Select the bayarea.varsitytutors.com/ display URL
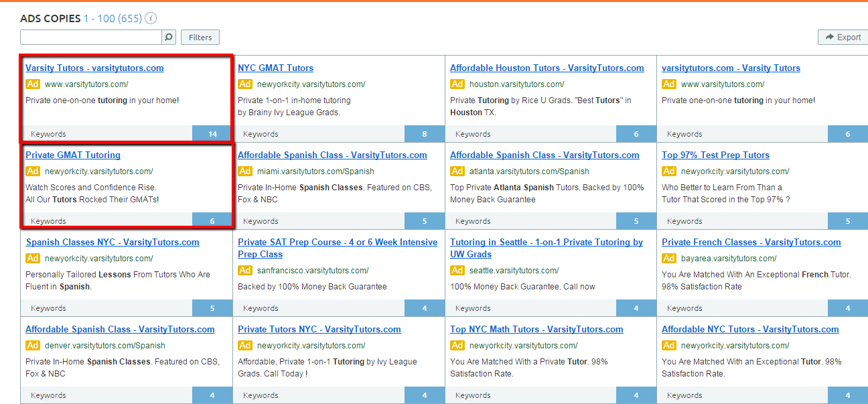This screenshot has height=404, width=868. [729, 259]
